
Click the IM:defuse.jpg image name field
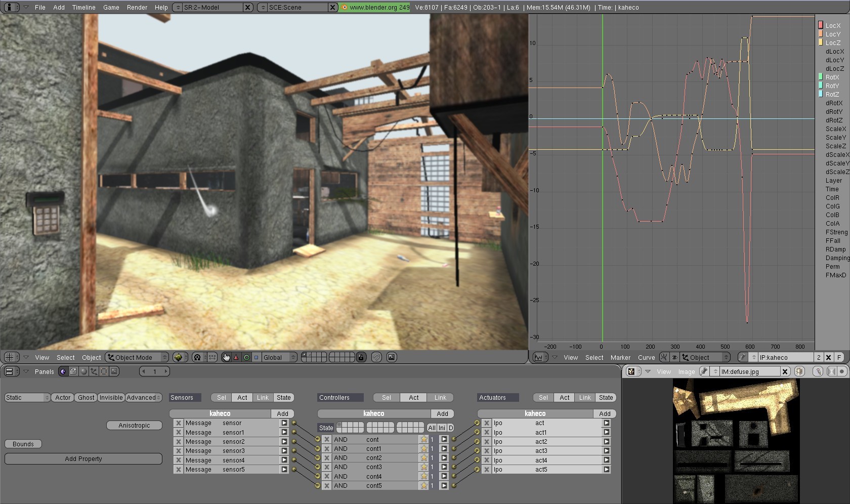(x=749, y=371)
